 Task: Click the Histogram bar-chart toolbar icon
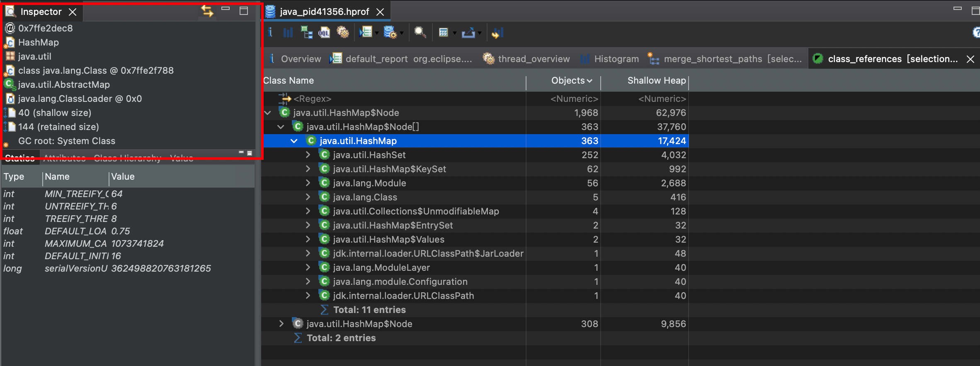click(x=288, y=32)
